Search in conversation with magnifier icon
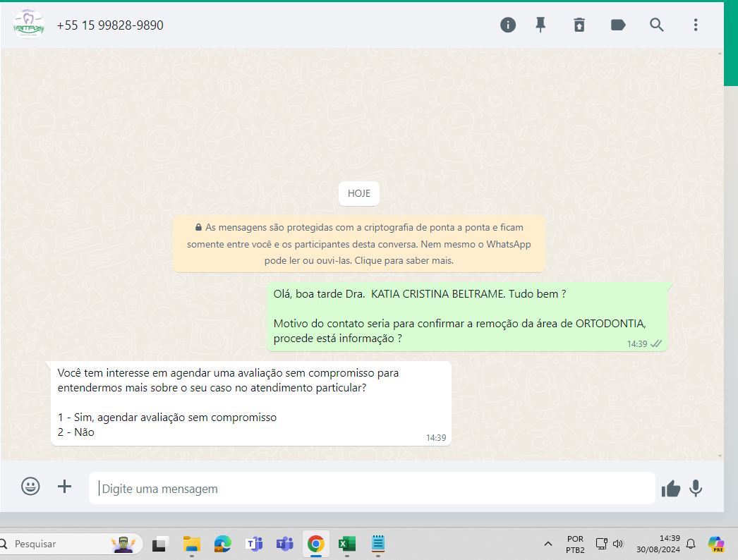 click(657, 25)
